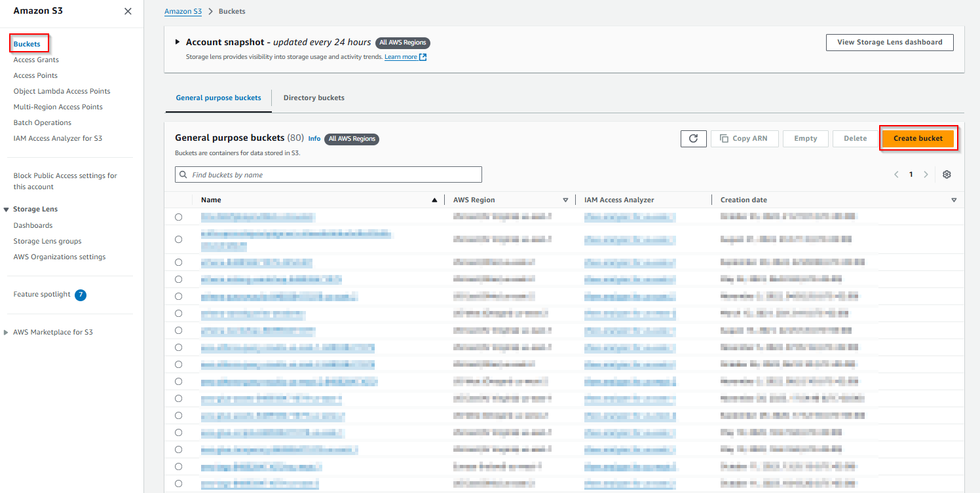Screen dimensions: 980x493
Task: Click the external link icon beside Learn more
Action: (x=423, y=57)
